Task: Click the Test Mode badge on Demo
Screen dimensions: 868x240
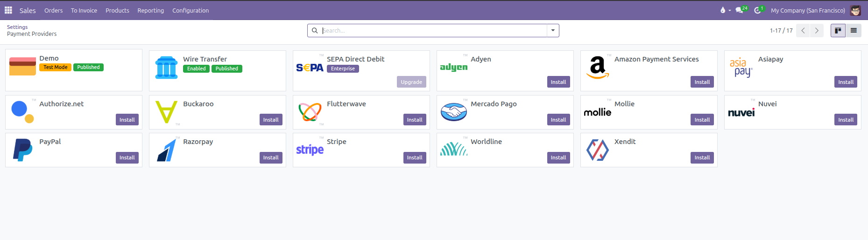Action: 56,67
